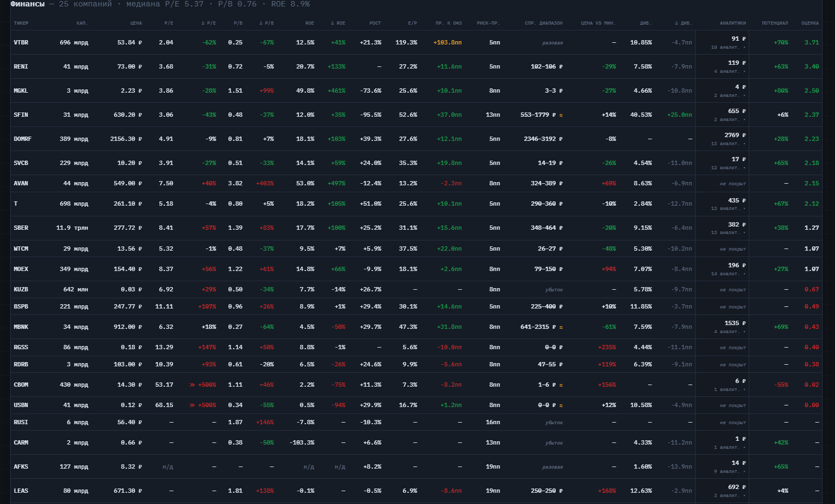Click the RGSS ticker
The height and width of the screenshot is (504, 835).
(x=21, y=348)
